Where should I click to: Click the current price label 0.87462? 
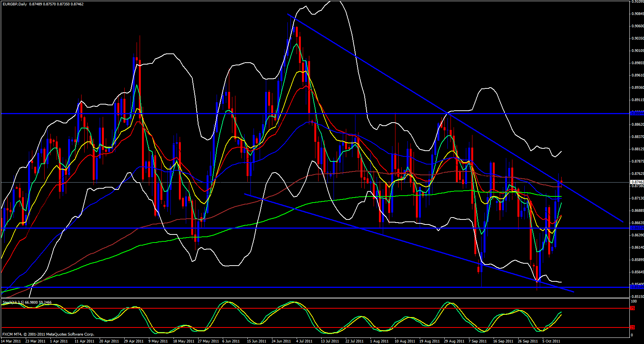[637, 182]
